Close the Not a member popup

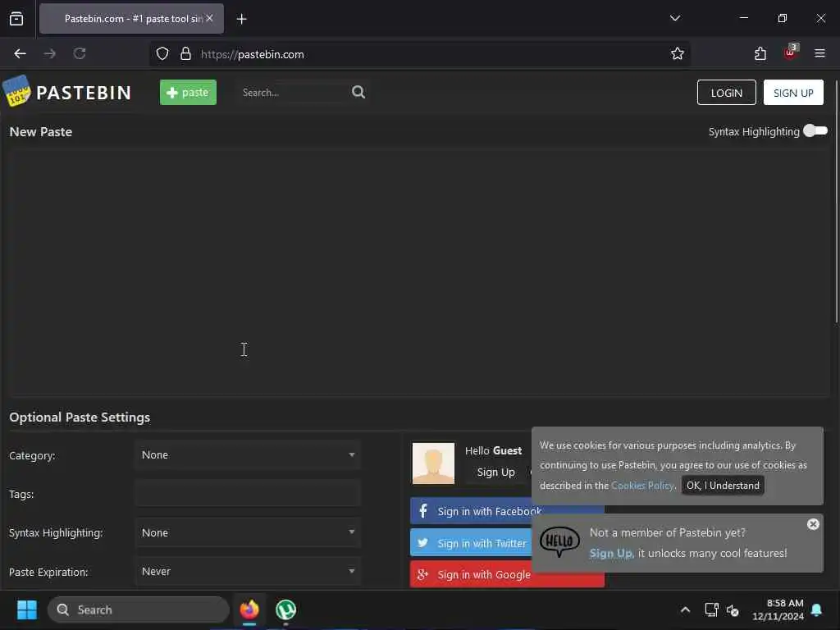[x=813, y=524]
